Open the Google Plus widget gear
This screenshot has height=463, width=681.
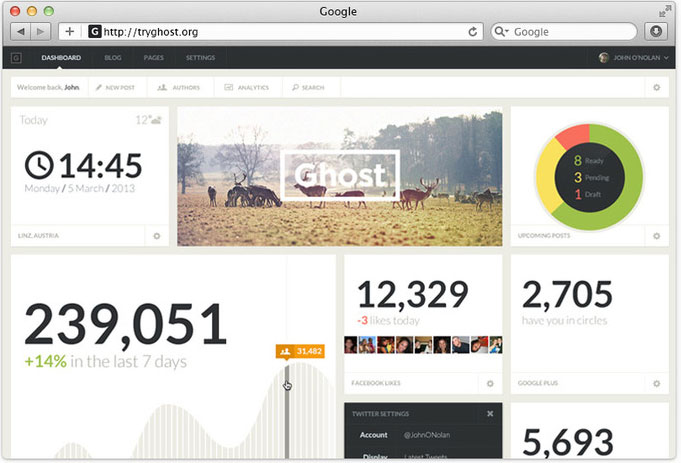coord(657,384)
